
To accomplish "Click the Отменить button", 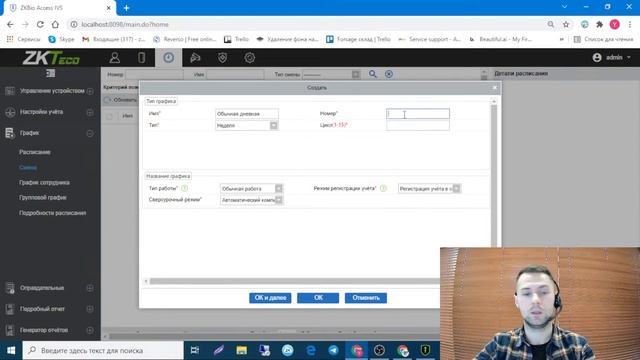I will 366,298.
